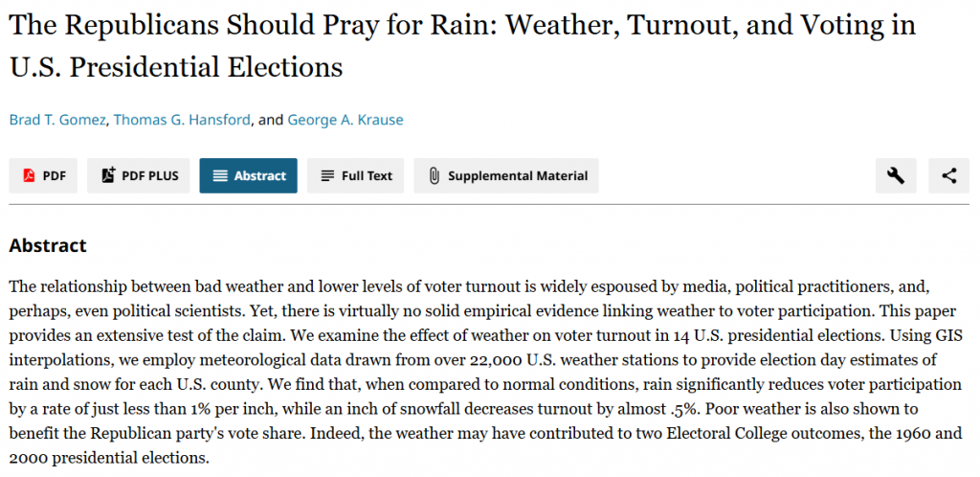Screen dimensions: 980x477
Task: Click the Abstract section heading
Action: point(48,245)
